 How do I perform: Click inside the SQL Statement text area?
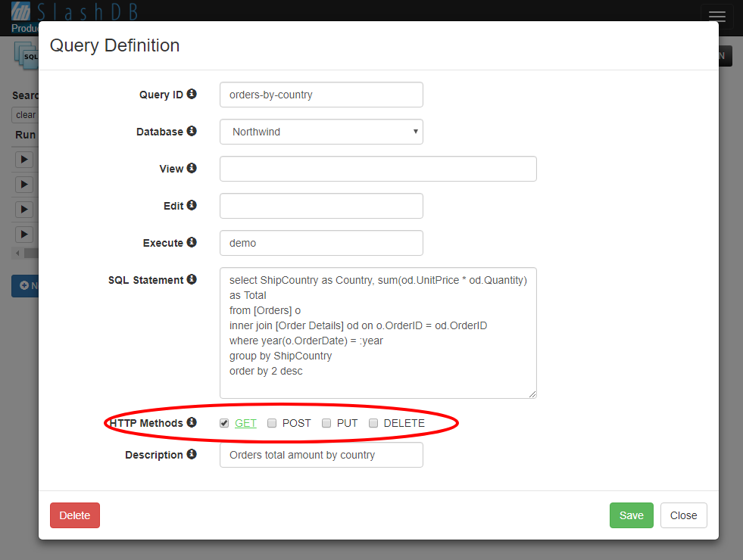378,333
